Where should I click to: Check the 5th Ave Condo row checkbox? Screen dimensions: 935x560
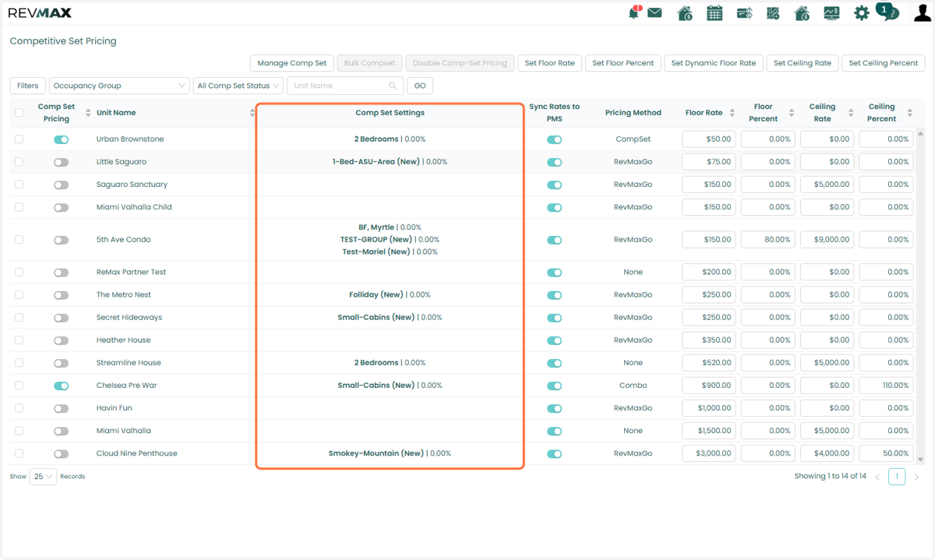coord(19,240)
